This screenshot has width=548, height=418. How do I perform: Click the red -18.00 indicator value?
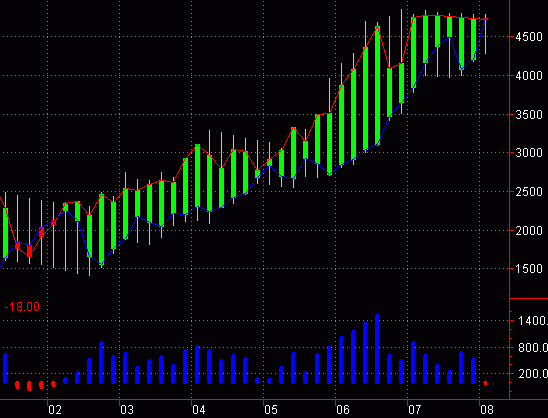pyautogui.click(x=22, y=307)
